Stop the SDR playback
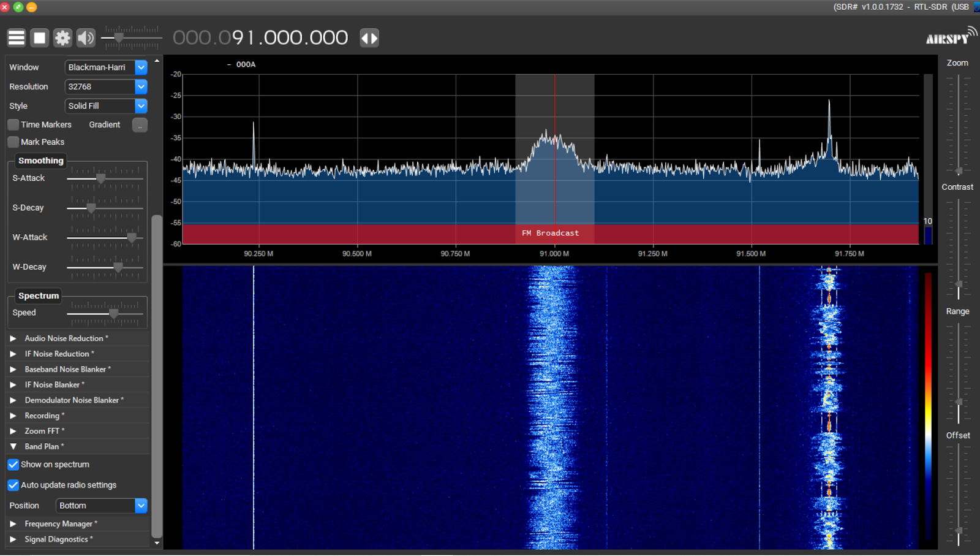 click(39, 37)
